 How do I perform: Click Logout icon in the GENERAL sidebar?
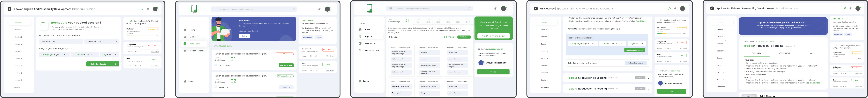[360, 81]
